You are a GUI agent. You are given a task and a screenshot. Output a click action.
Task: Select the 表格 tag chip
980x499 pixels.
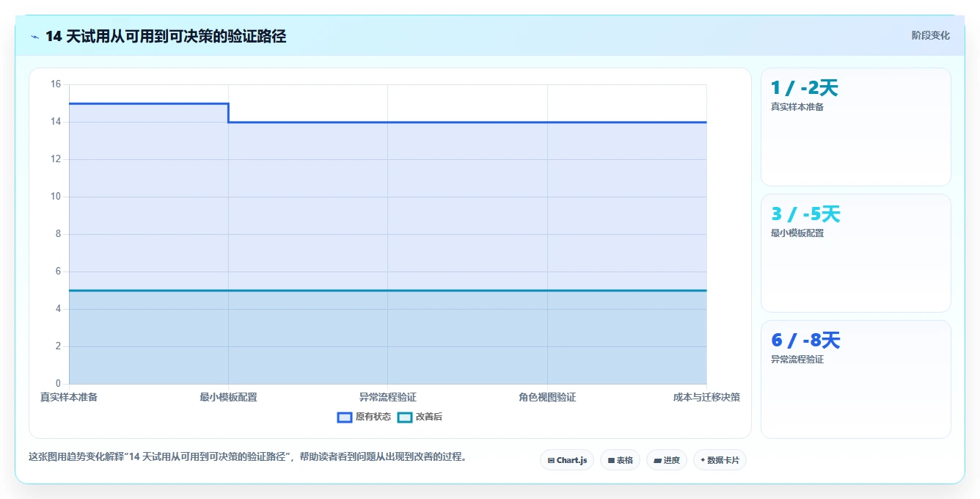pyautogui.click(x=620, y=460)
